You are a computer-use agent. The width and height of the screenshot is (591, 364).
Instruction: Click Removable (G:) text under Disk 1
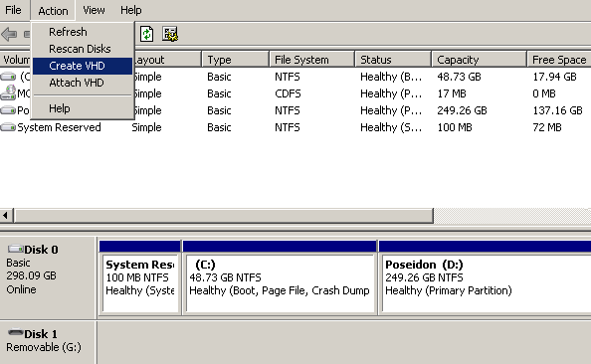(x=44, y=347)
